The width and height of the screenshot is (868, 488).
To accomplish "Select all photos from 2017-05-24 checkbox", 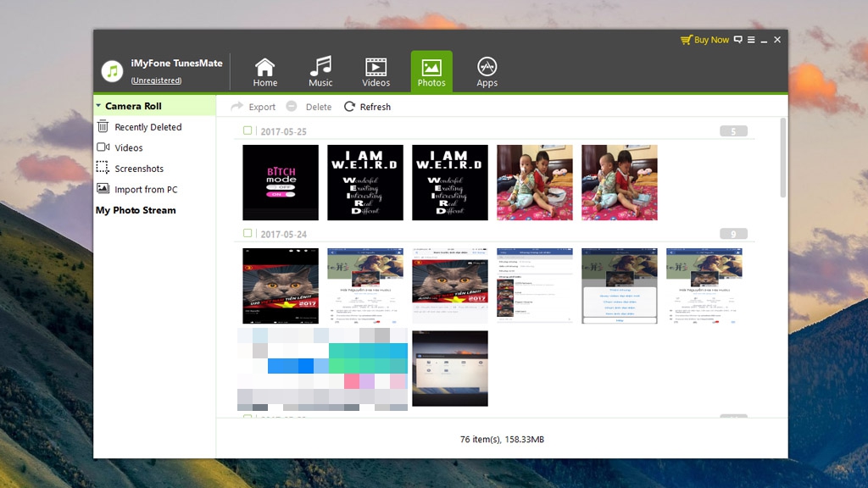I will (248, 233).
